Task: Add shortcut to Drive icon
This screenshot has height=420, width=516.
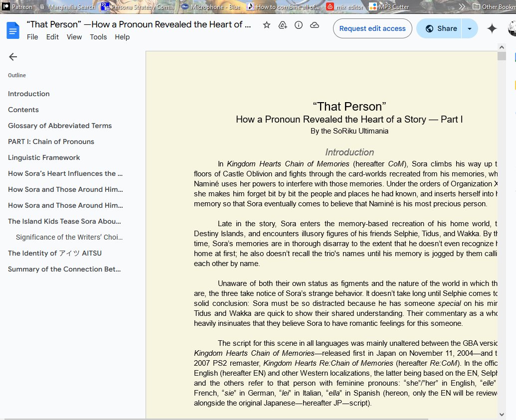Action: pos(283,25)
